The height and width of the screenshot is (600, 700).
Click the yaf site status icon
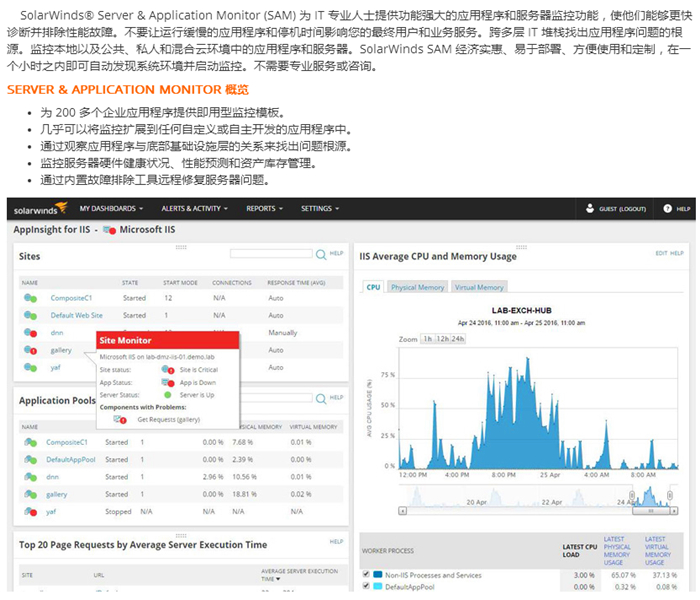pyautogui.click(x=30, y=368)
